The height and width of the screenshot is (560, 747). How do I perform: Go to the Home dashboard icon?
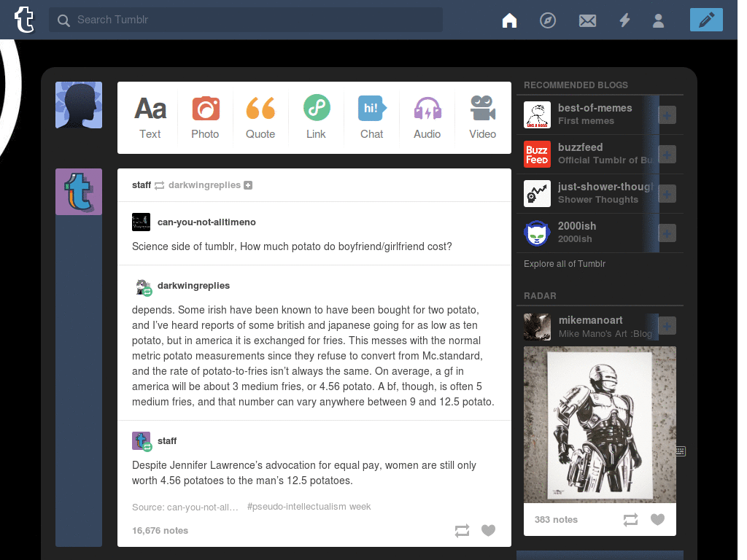click(x=509, y=20)
